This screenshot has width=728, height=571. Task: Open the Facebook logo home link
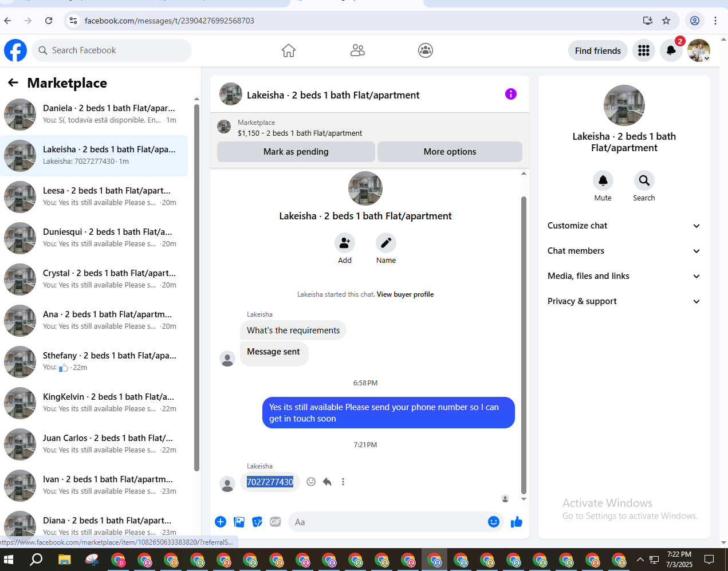15,50
